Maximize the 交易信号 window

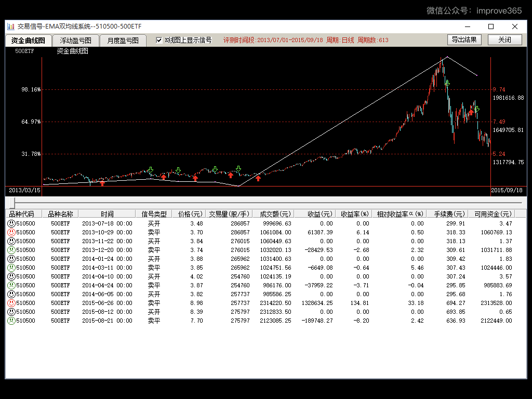pyautogui.click(x=491, y=26)
